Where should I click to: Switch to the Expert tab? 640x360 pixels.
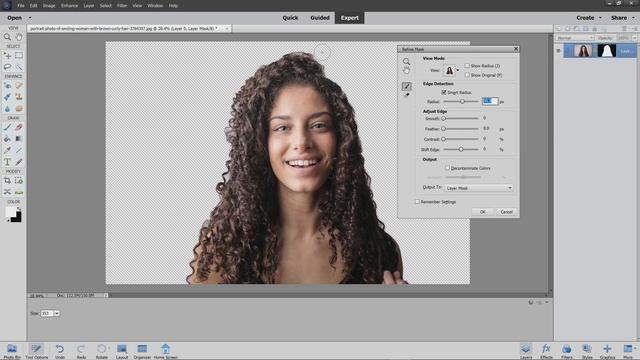[x=350, y=18]
